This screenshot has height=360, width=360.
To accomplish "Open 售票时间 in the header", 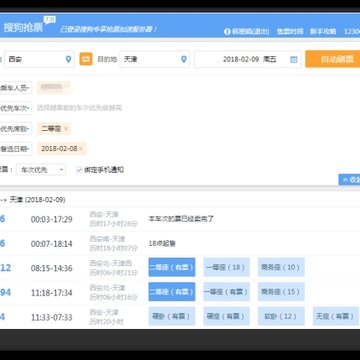I will (290, 32).
